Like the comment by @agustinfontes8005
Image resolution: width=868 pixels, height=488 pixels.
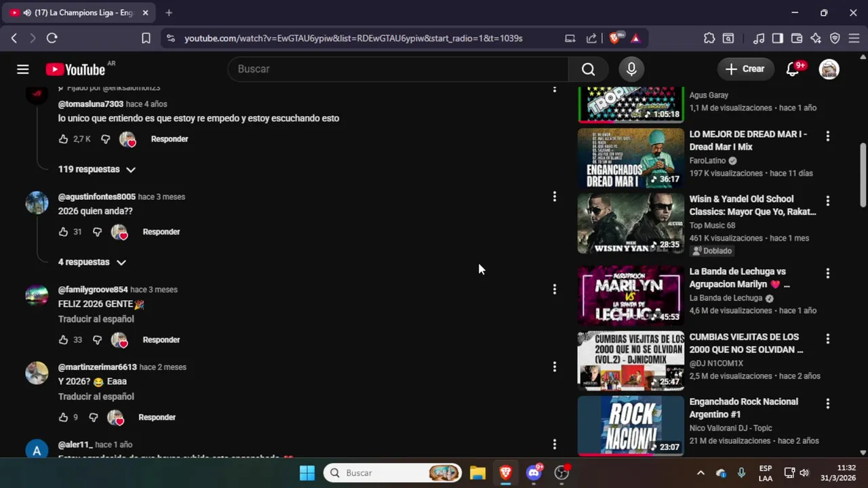(64, 232)
